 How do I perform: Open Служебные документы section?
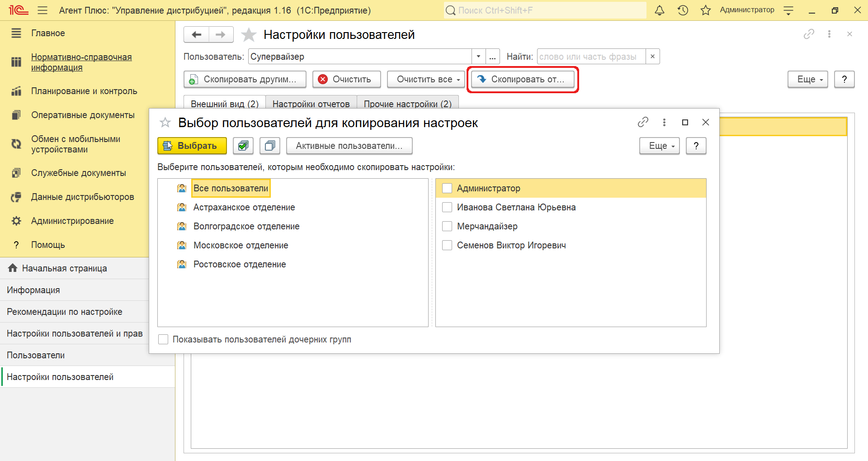(79, 173)
